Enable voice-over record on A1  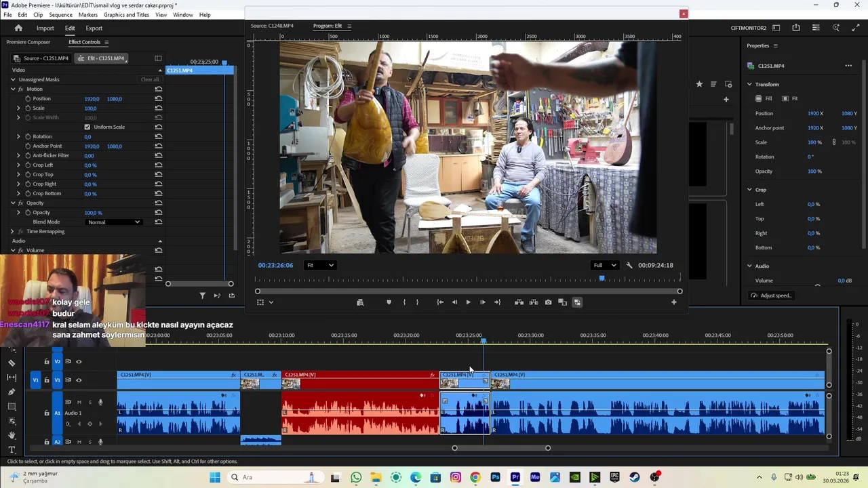tap(100, 403)
